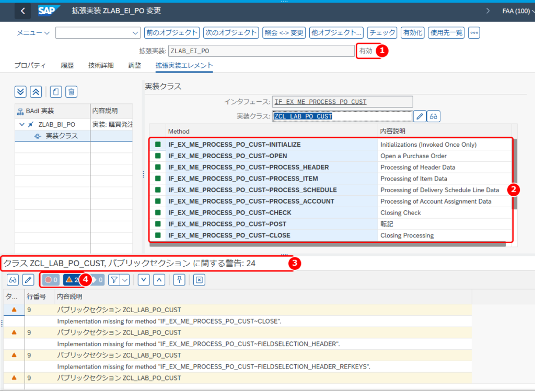
Task: Click the ZCL_LAB_PO_CUST implementation class field
Action: click(342, 116)
